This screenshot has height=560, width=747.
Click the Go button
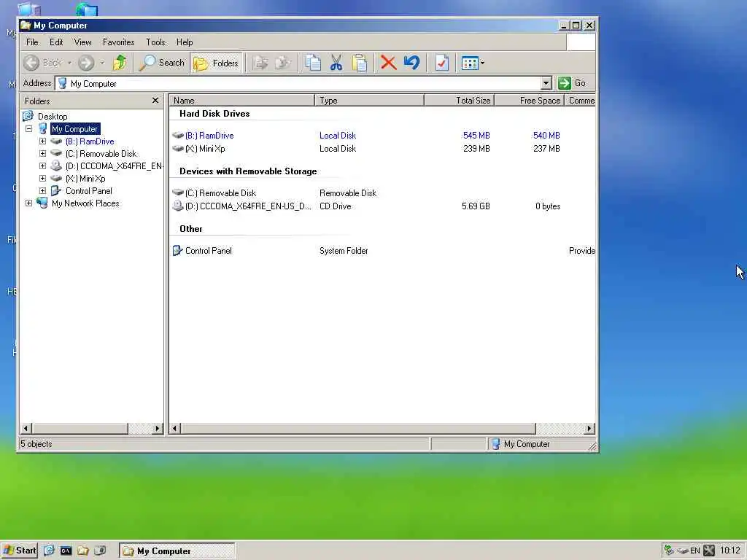572,83
